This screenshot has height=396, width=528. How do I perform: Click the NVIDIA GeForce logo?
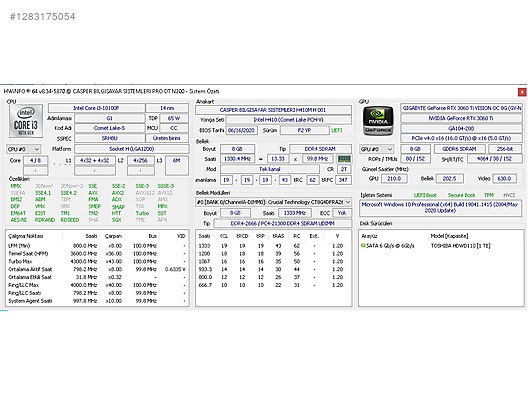[378, 121]
